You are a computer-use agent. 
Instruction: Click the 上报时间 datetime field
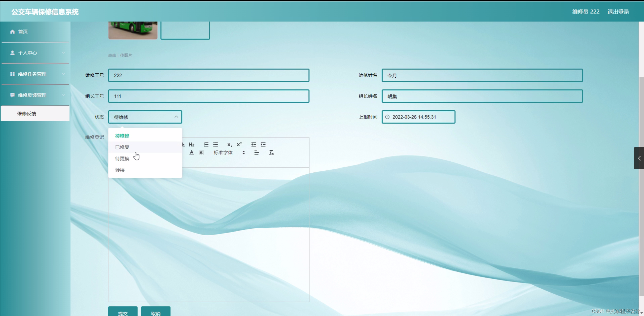click(x=418, y=117)
